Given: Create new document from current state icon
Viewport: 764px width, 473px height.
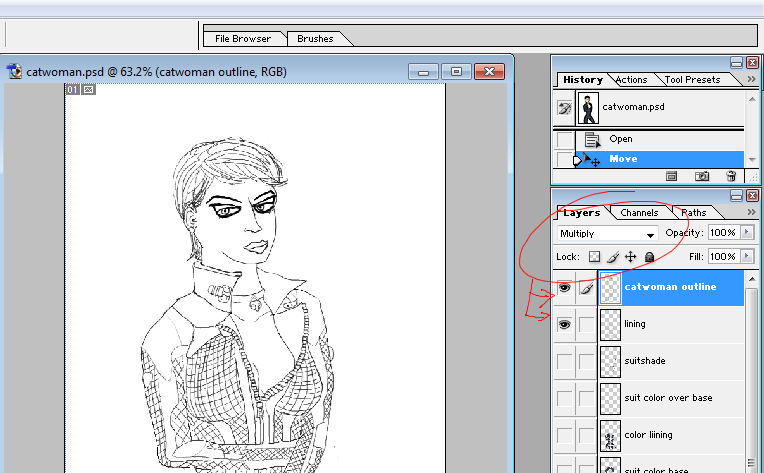Looking at the screenshot, I should click(672, 176).
